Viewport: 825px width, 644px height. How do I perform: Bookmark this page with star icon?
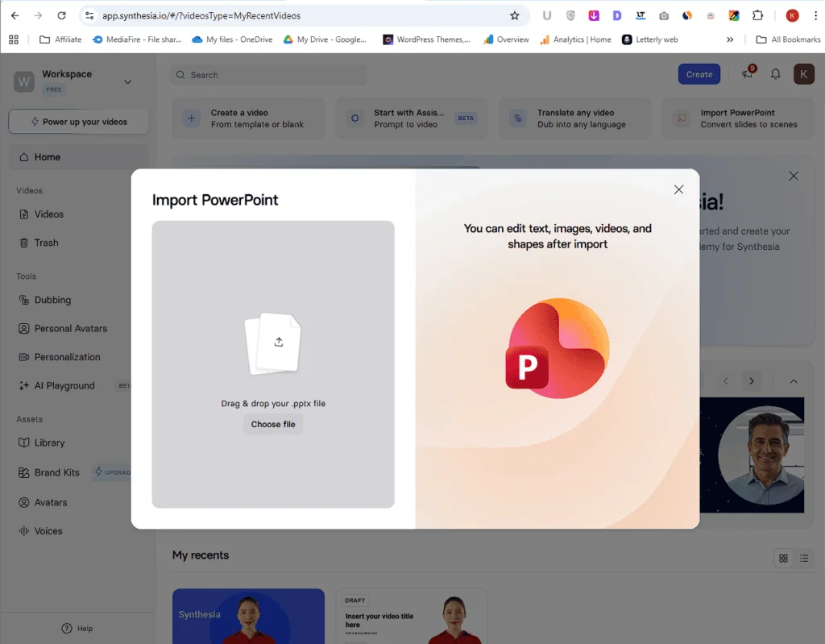[x=515, y=16]
